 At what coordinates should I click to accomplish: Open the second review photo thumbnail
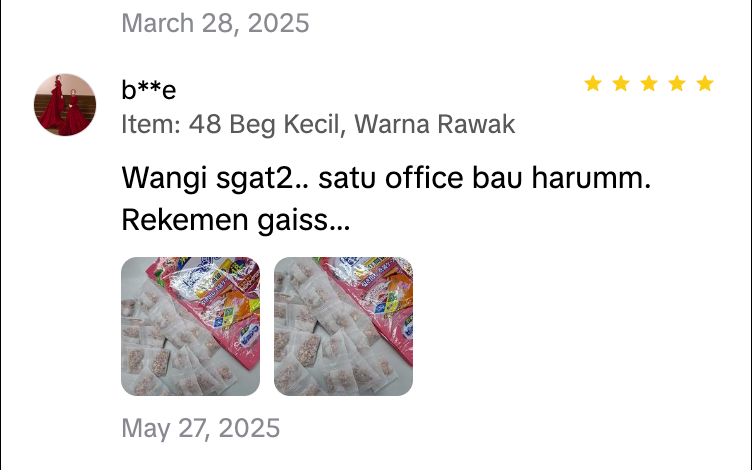click(x=343, y=326)
